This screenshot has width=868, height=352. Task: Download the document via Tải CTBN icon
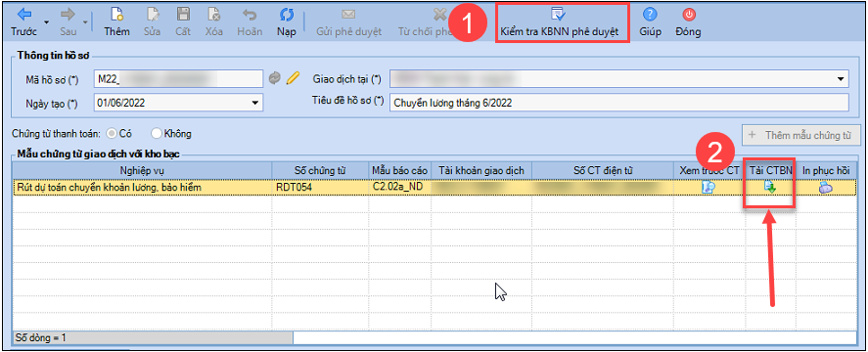[769, 188]
